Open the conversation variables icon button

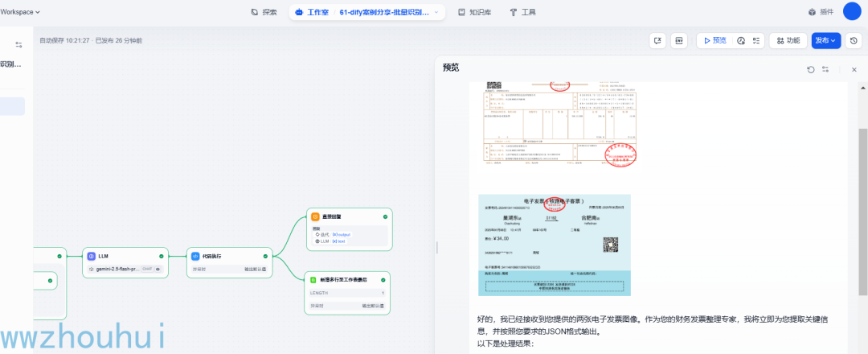pyautogui.click(x=657, y=40)
